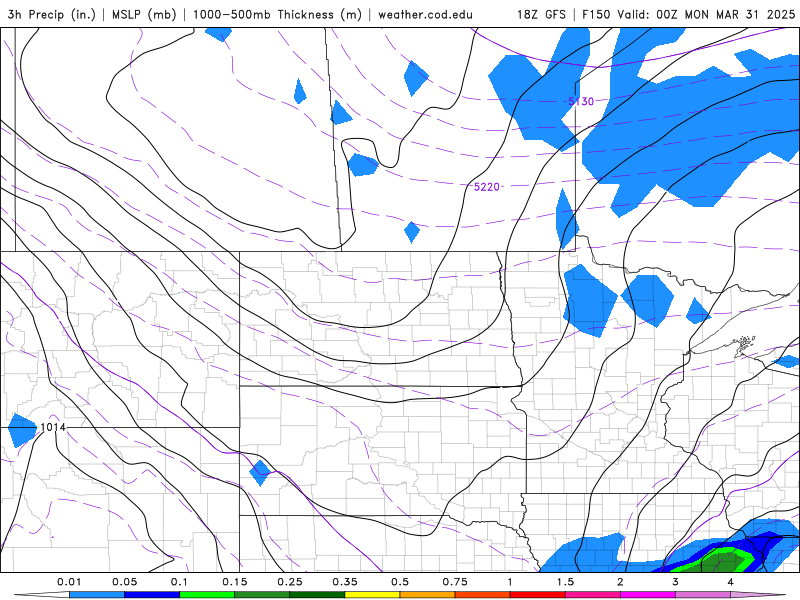
Task: Click '1000-500mb Thickness (m)' header label
Action: pos(277,14)
